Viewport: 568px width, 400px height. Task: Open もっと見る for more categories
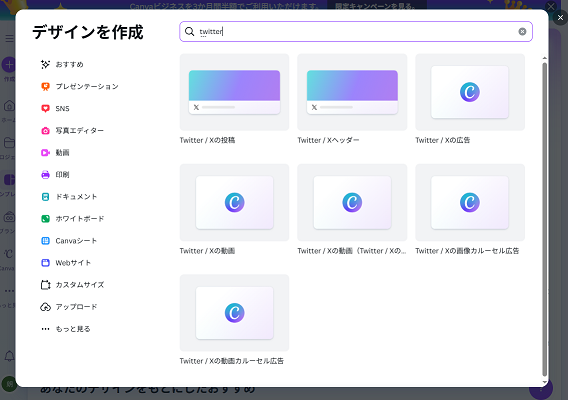click(72, 329)
